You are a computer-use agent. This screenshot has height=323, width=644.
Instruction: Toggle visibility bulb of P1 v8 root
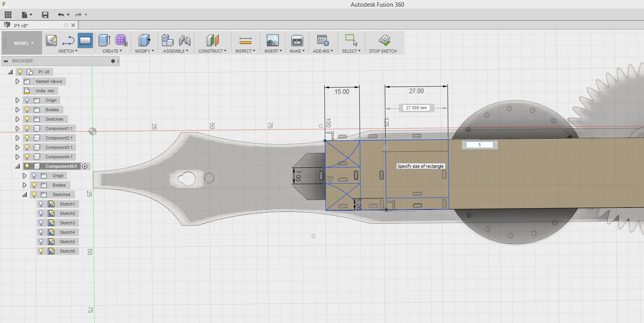[x=20, y=72]
